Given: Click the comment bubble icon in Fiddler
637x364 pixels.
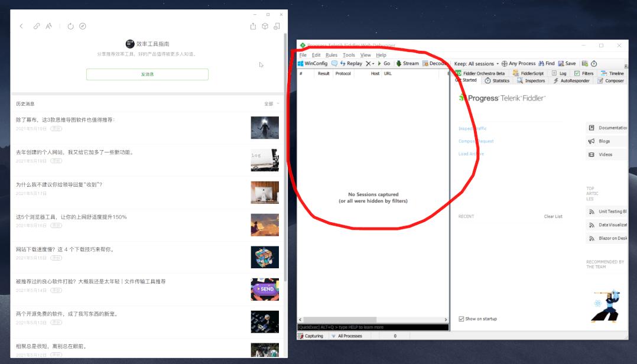Looking at the screenshot, I should [334, 63].
